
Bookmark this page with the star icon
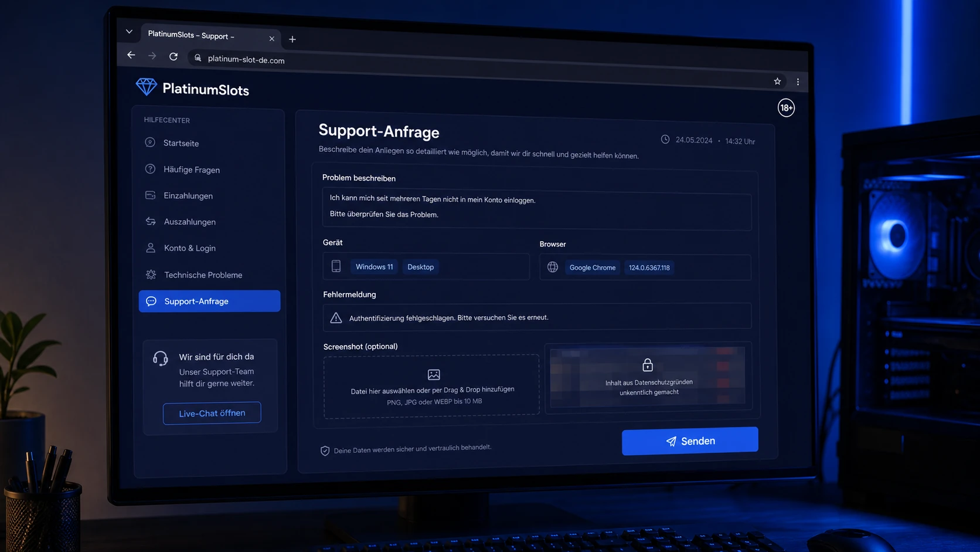coord(777,82)
